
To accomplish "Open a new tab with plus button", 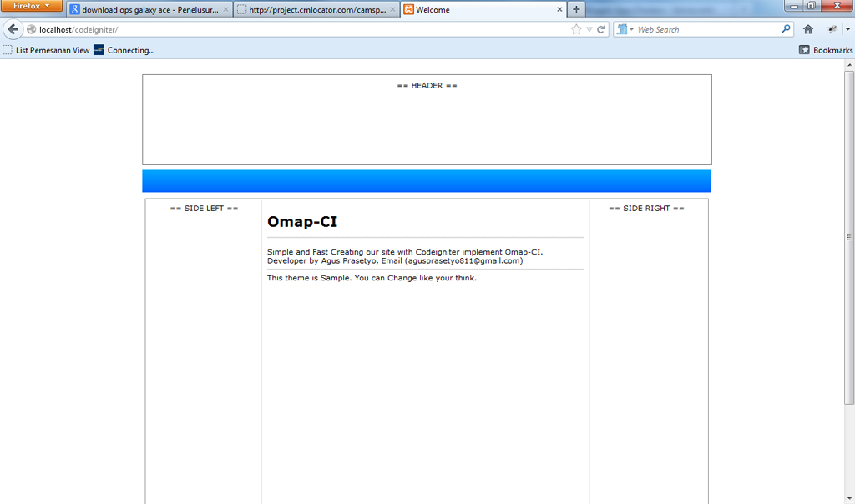I will [576, 9].
